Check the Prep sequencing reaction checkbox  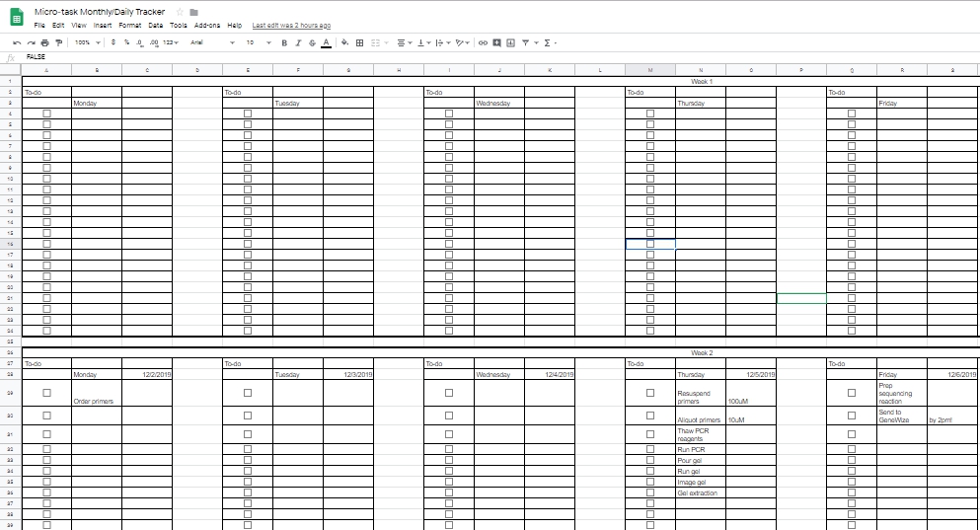pyautogui.click(x=851, y=393)
